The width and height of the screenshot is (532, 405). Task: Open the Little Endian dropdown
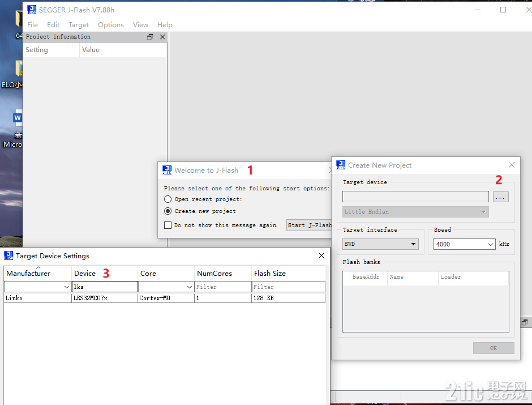point(415,211)
